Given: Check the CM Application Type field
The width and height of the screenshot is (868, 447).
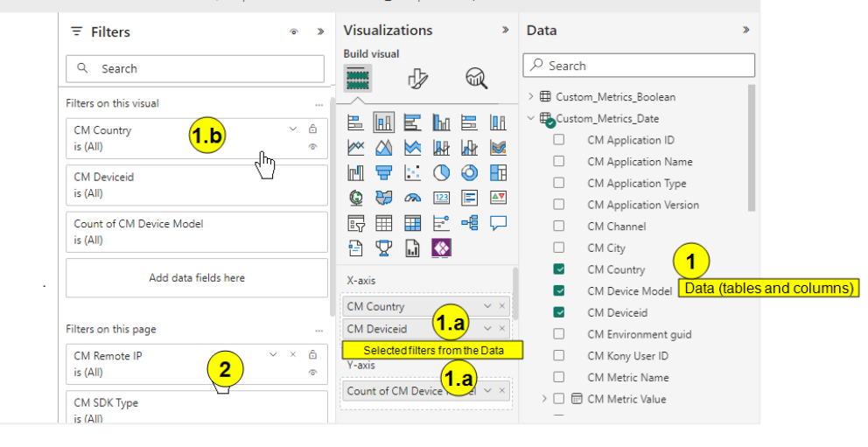Looking at the screenshot, I should pos(559,183).
